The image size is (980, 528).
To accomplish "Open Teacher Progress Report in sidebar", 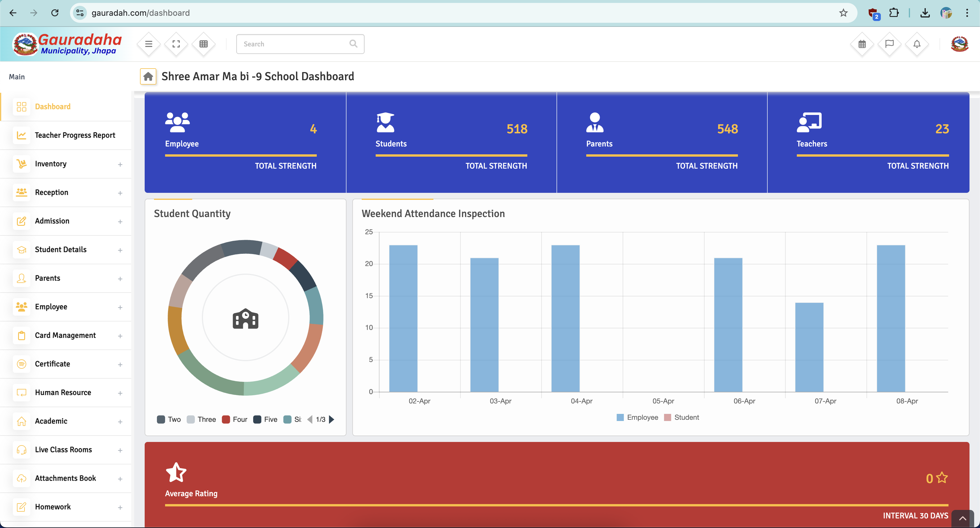I will pyautogui.click(x=66, y=135).
